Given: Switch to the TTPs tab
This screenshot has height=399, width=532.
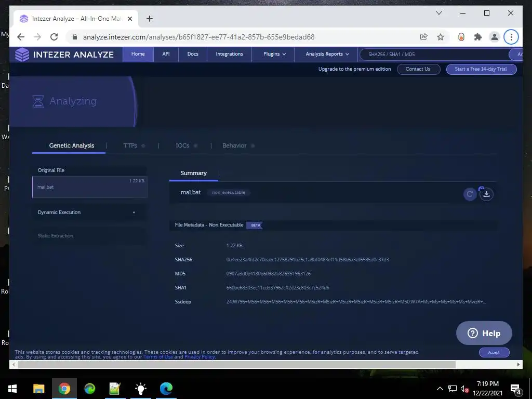Looking at the screenshot, I should [130, 145].
